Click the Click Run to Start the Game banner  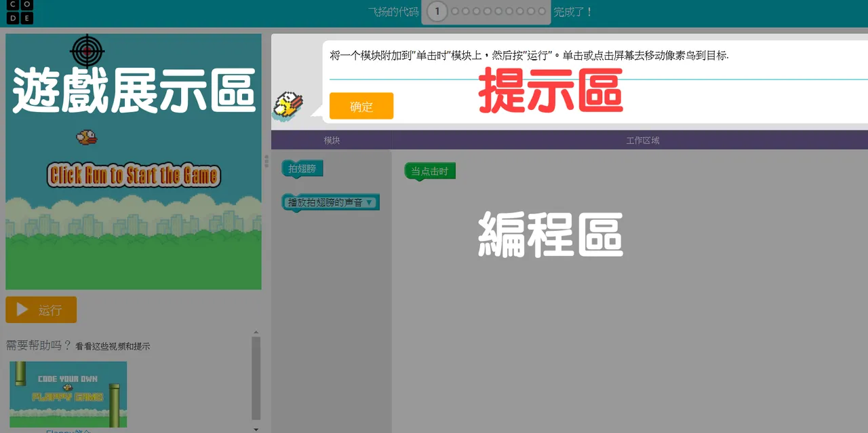[134, 175]
